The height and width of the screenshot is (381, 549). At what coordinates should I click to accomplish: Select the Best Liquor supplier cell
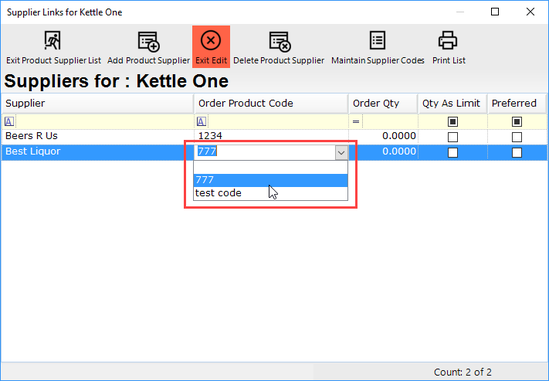98,152
